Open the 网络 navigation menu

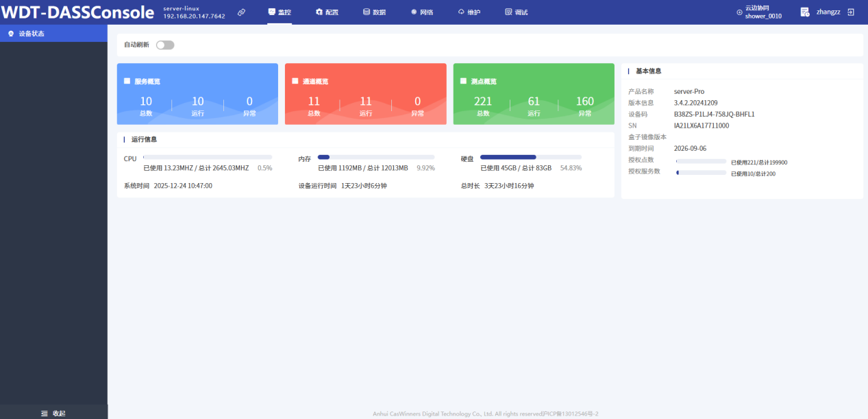[421, 12]
